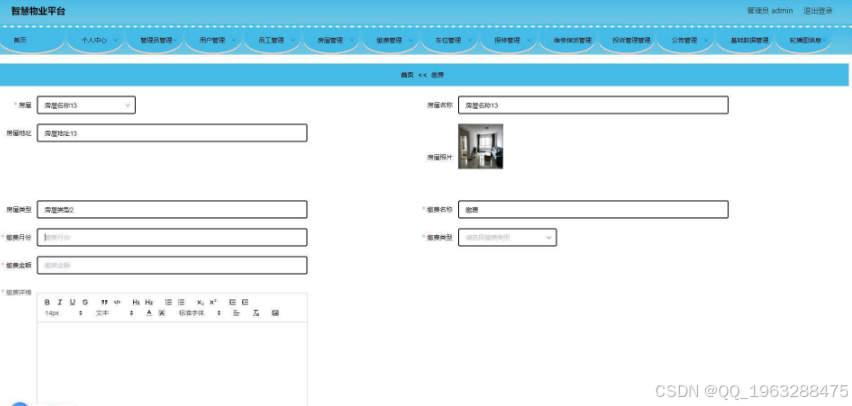Underline text with the U icon

(72, 302)
